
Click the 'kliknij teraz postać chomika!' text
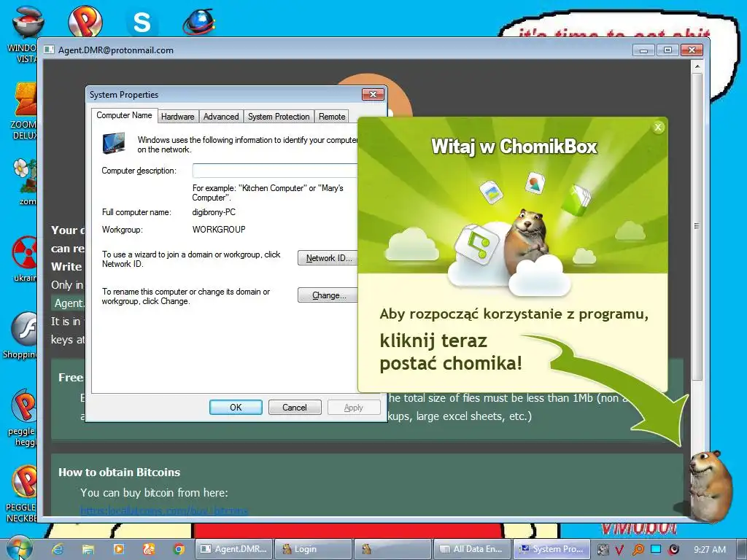pyautogui.click(x=451, y=352)
